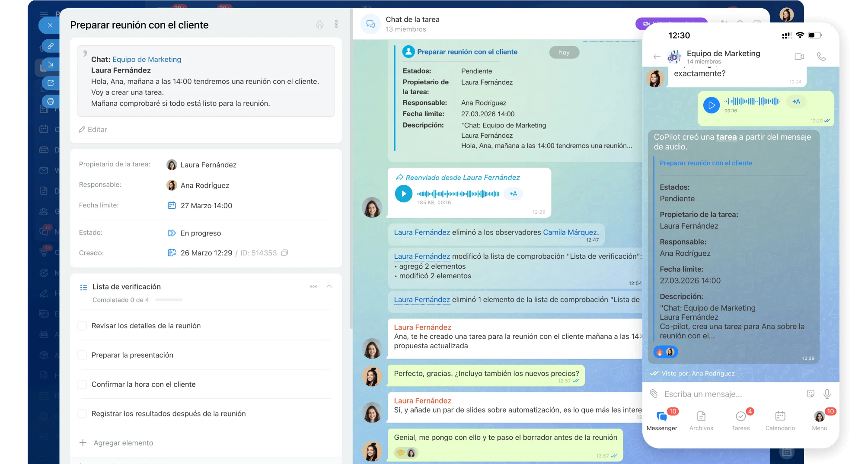The width and height of the screenshot is (868, 464).
Task: Open tarea link in CoPilot message
Action: pyautogui.click(x=726, y=137)
